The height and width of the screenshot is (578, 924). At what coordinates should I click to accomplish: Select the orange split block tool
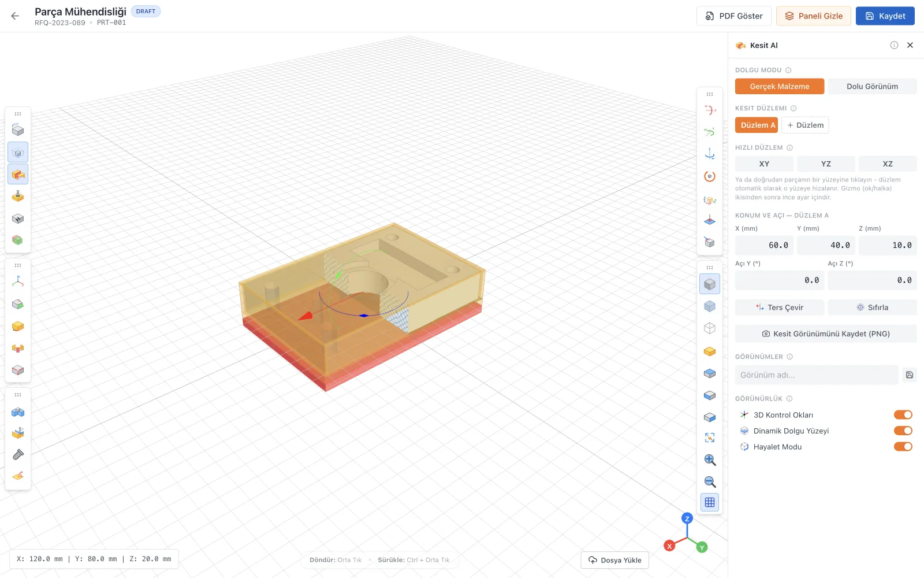(18, 348)
